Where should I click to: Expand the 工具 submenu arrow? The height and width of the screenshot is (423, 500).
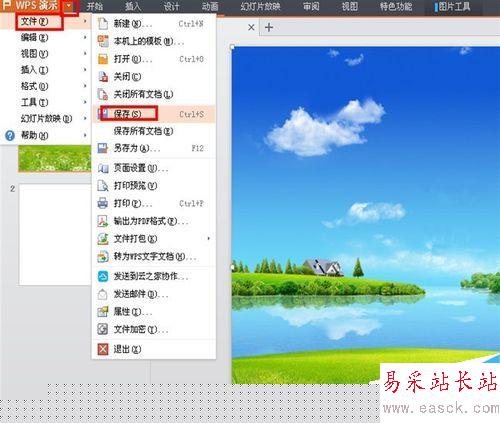85,102
